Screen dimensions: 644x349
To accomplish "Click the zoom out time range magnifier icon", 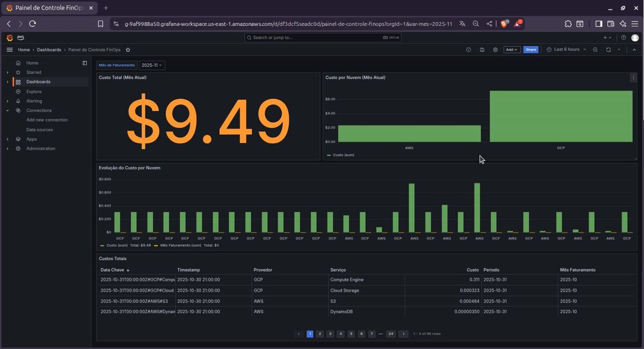I will (x=595, y=49).
